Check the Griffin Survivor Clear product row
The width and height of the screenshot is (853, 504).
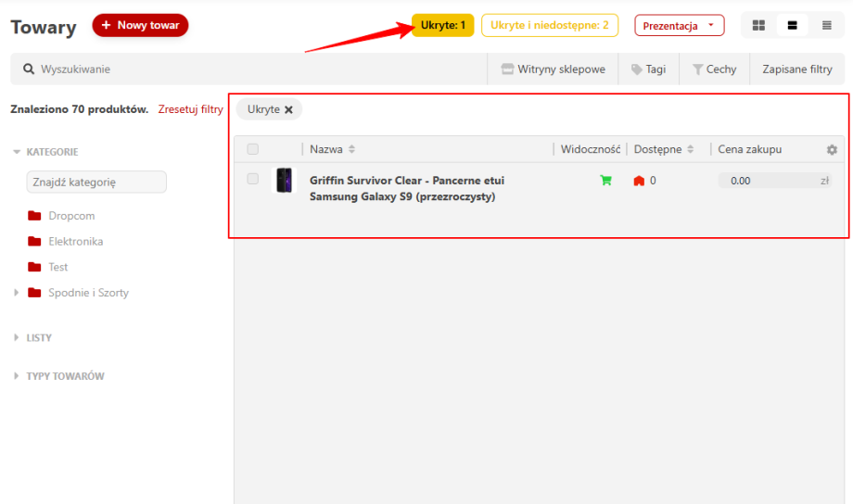[253, 180]
